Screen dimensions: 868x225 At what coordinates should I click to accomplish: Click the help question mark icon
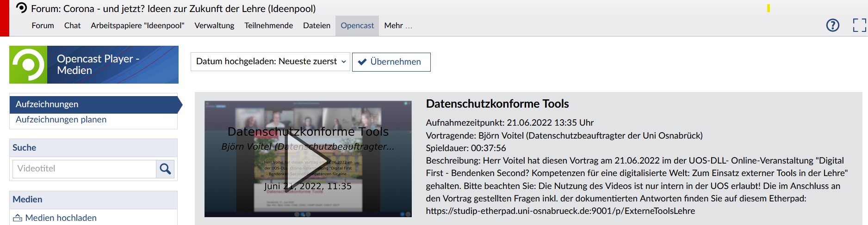point(832,25)
